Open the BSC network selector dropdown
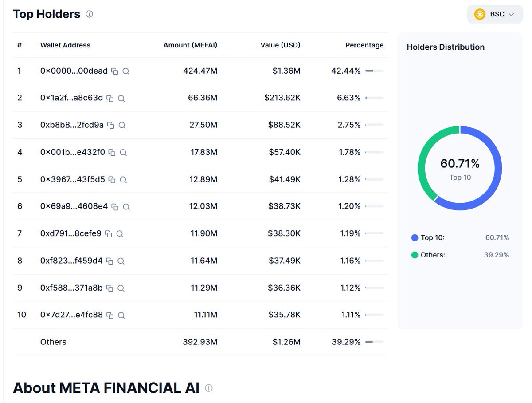This screenshot has height=403, width=532. (x=494, y=14)
